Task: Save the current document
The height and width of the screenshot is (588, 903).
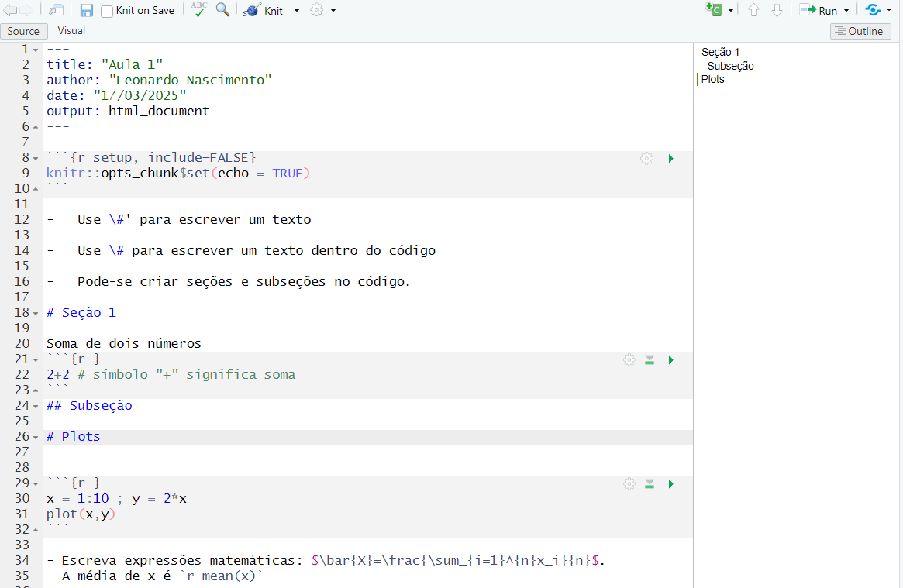Action: point(86,10)
